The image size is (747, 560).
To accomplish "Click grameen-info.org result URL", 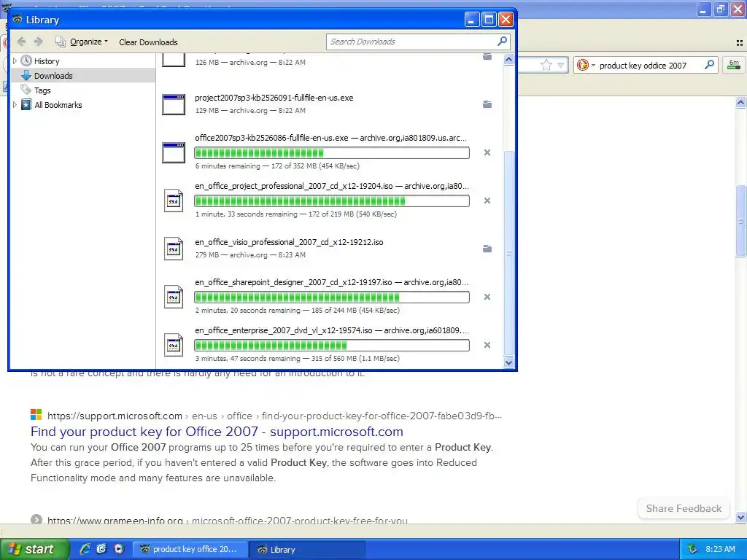I will coord(228,520).
